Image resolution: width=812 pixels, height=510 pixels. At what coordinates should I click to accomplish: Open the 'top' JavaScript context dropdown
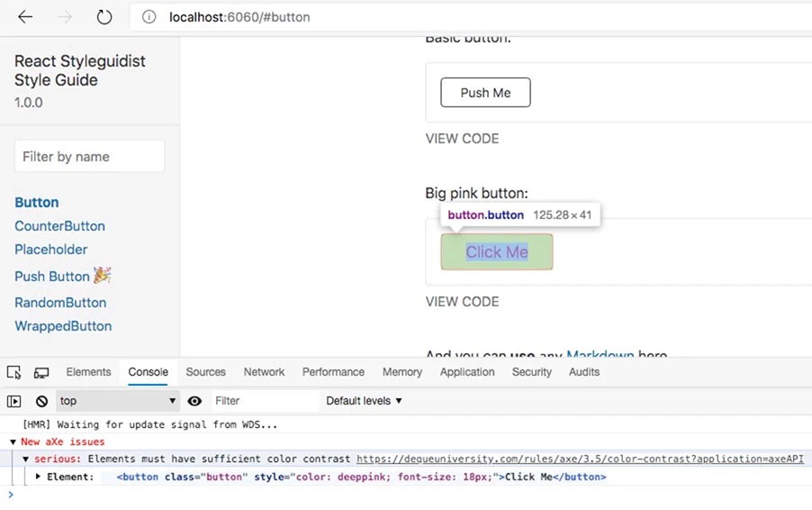click(x=118, y=401)
